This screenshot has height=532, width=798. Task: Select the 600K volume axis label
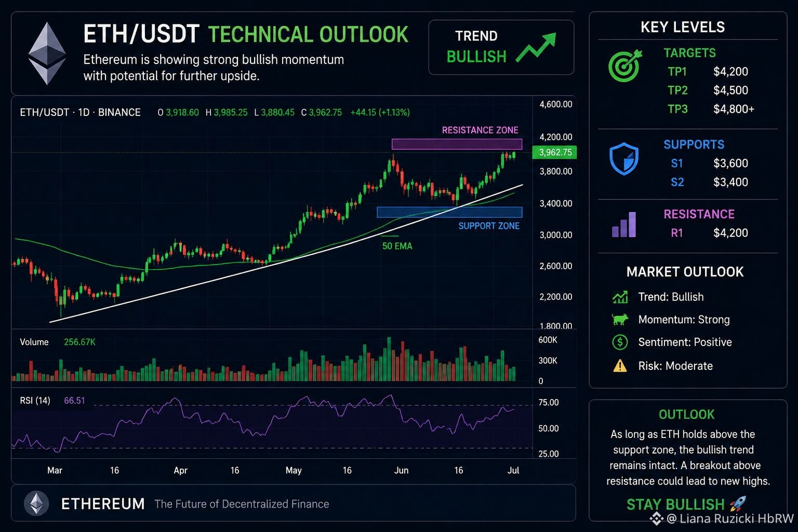(548, 340)
